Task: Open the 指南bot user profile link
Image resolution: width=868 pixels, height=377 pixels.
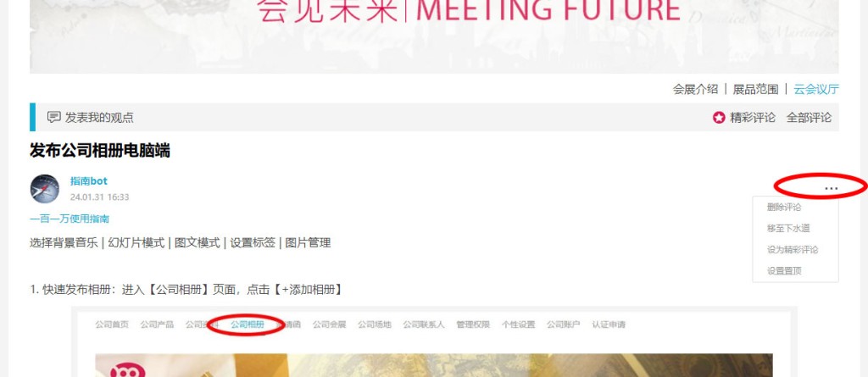Action: click(x=88, y=181)
